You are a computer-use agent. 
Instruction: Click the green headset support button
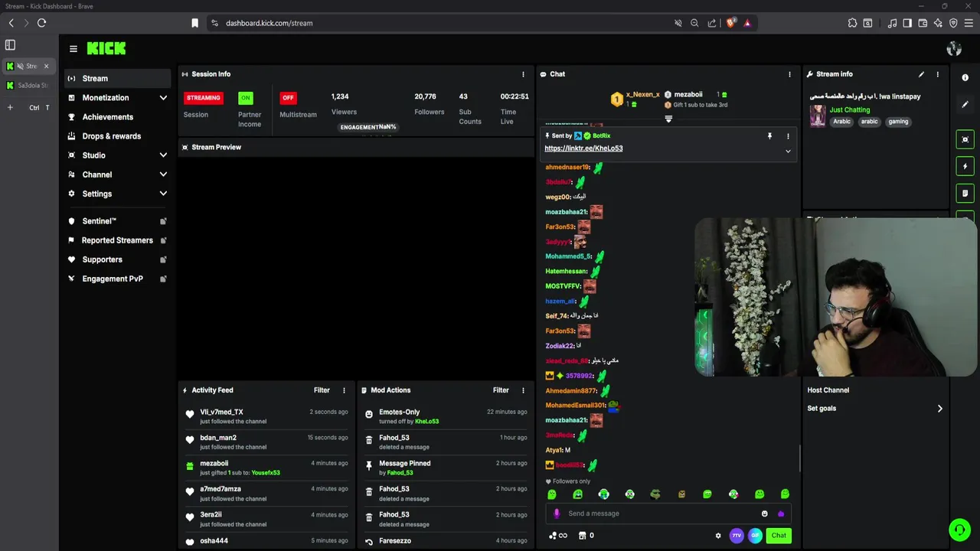pos(959,530)
